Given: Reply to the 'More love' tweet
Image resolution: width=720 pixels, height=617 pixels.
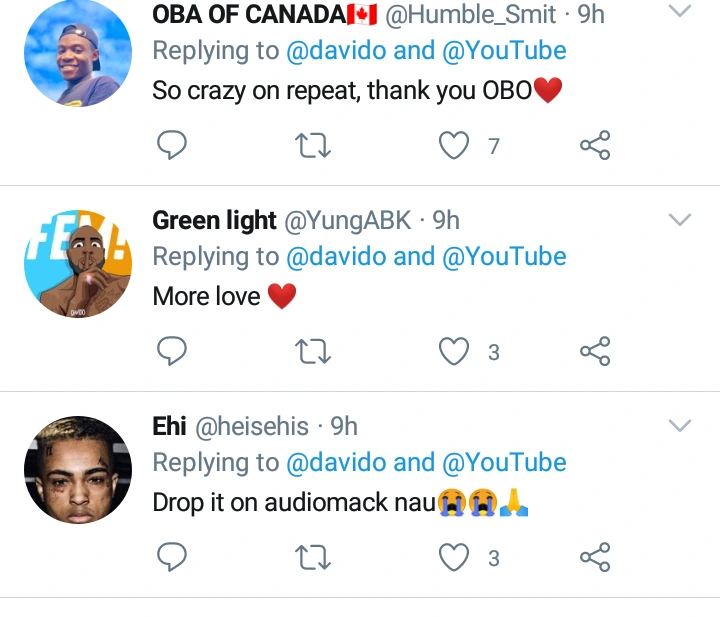Looking at the screenshot, I should [173, 352].
